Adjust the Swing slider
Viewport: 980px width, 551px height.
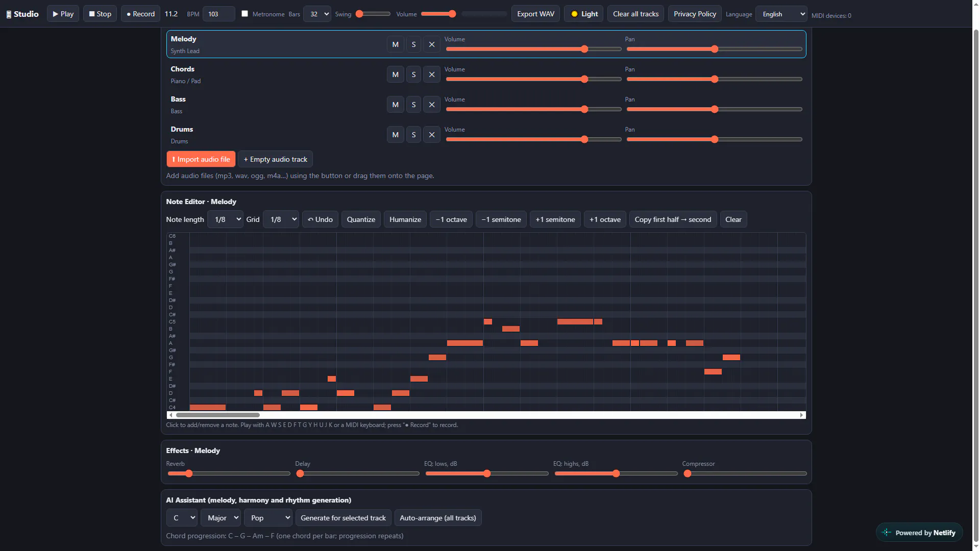tap(373, 14)
